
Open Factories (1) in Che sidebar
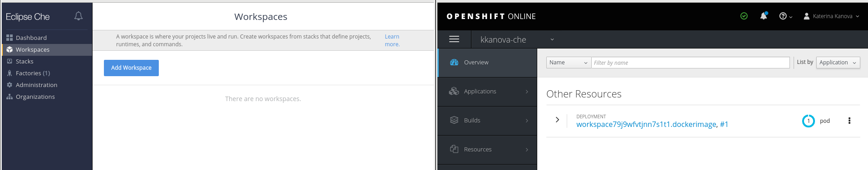pyautogui.click(x=47, y=73)
